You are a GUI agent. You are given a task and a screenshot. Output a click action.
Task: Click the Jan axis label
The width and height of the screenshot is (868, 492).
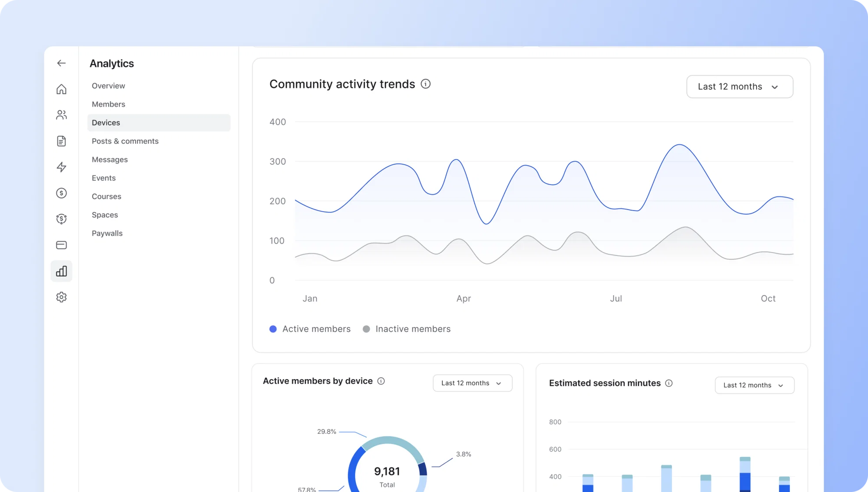pyautogui.click(x=310, y=298)
